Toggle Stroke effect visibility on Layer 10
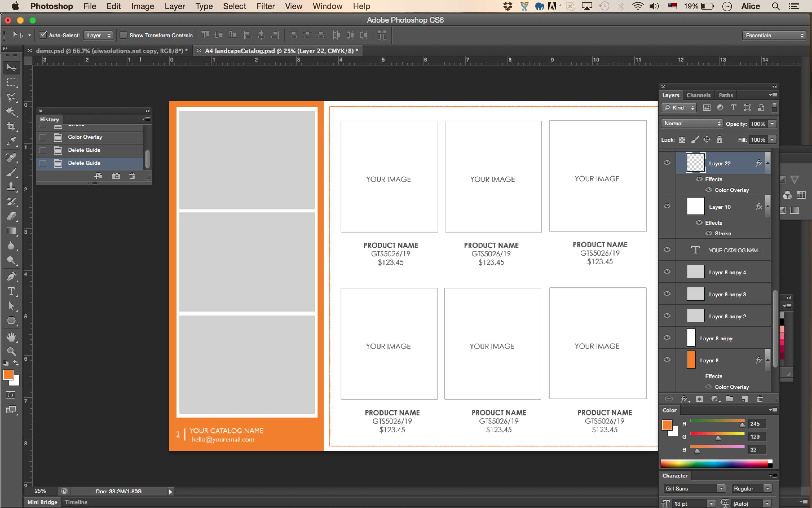Image resolution: width=812 pixels, height=508 pixels. click(x=709, y=233)
